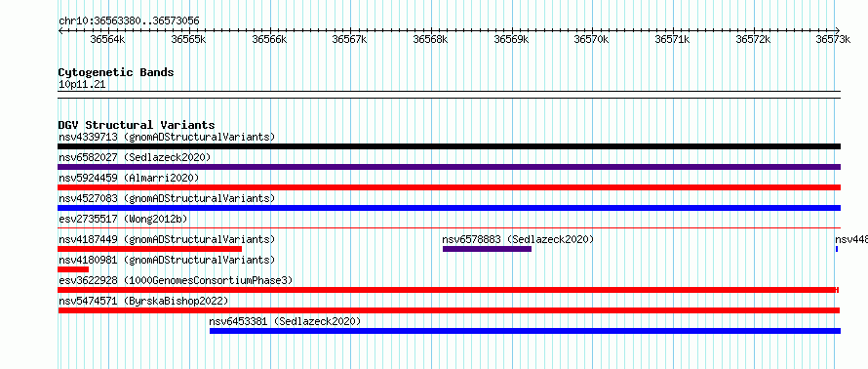Click the chr10:36563380..36573056 coordinate label

(129, 20)
